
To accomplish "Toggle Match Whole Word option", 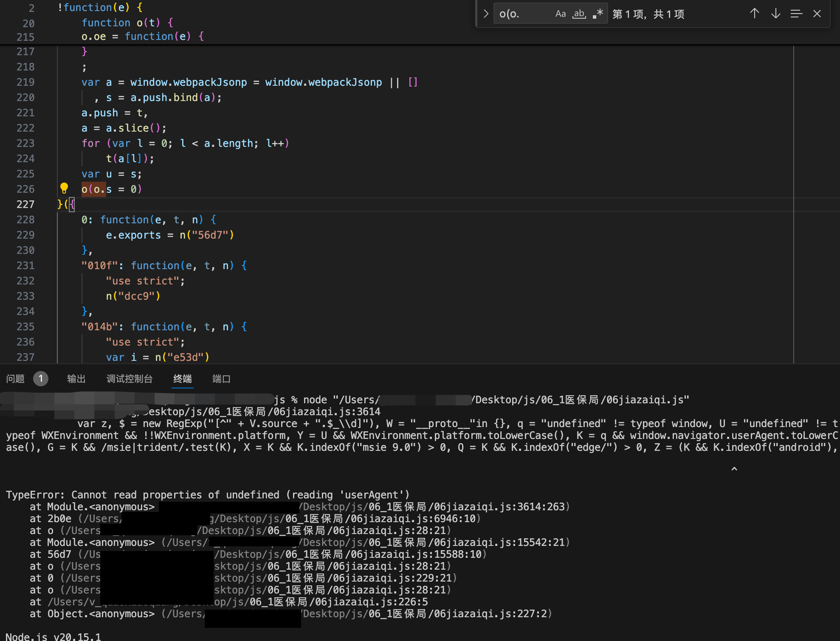I will click(x=579, y=14).
